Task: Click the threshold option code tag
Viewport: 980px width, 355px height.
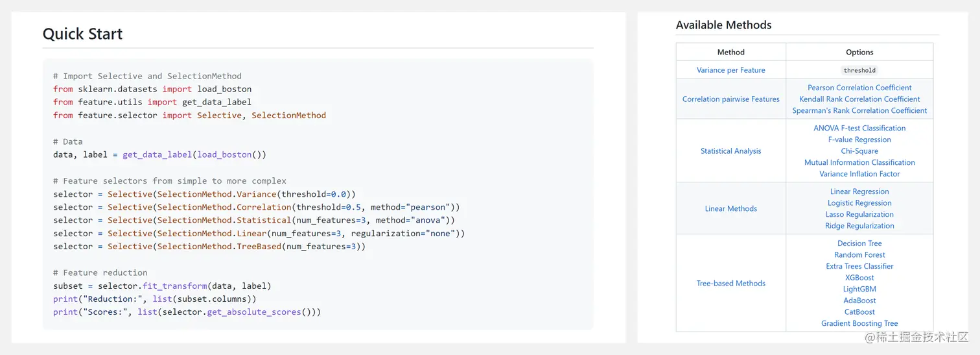Action: (x=859, y=70)
